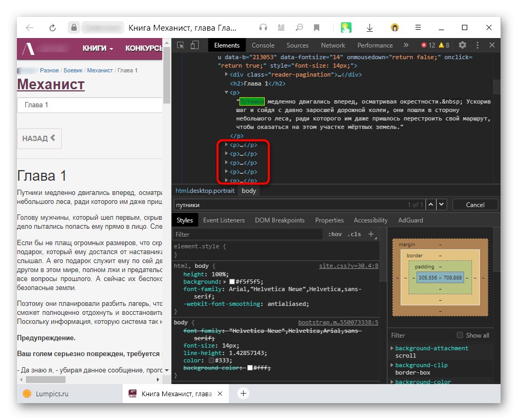The image size is (518, 420).
Task: Click the bookmark icon in the address bar
Action: tap(317, 28)
